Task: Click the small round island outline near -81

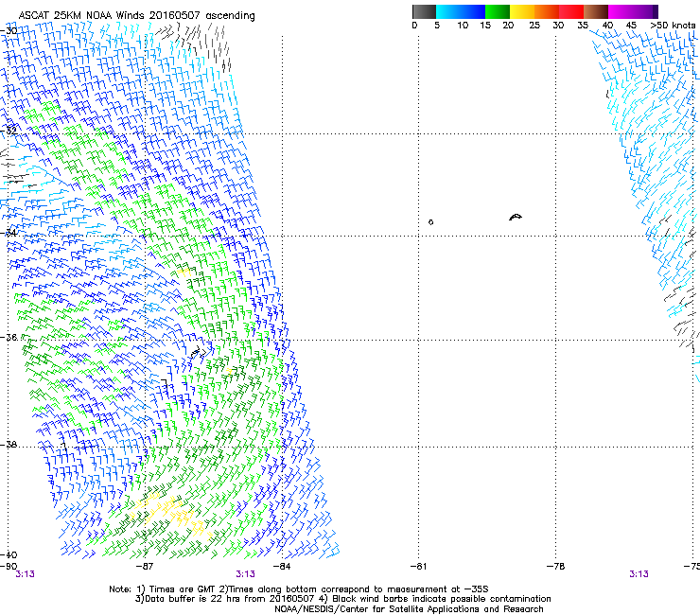Action: click(430, 222)
